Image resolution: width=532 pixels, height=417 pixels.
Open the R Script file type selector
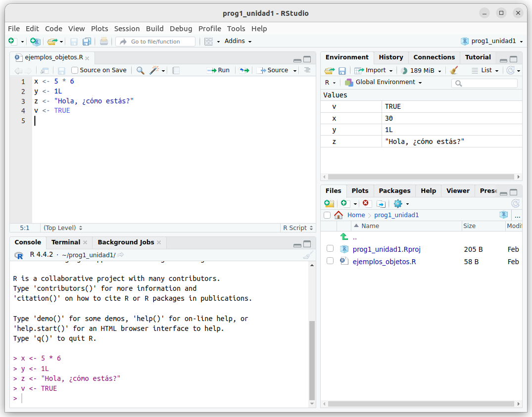pyautogui.click(x=298, y=228)
